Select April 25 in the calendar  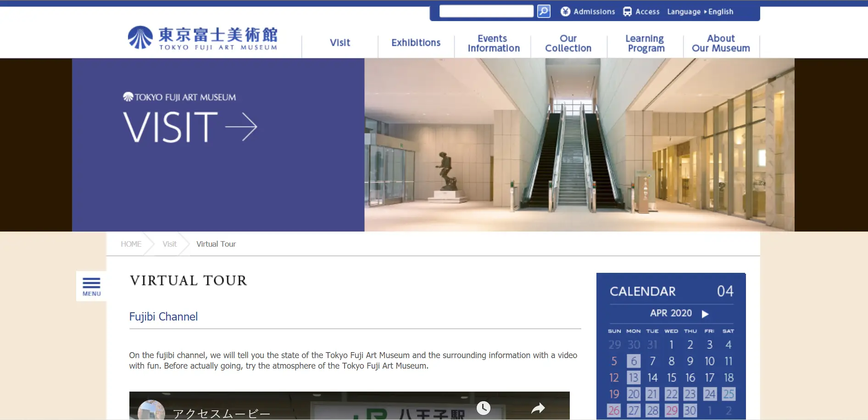pyautogui.click(x=729, y=394)
